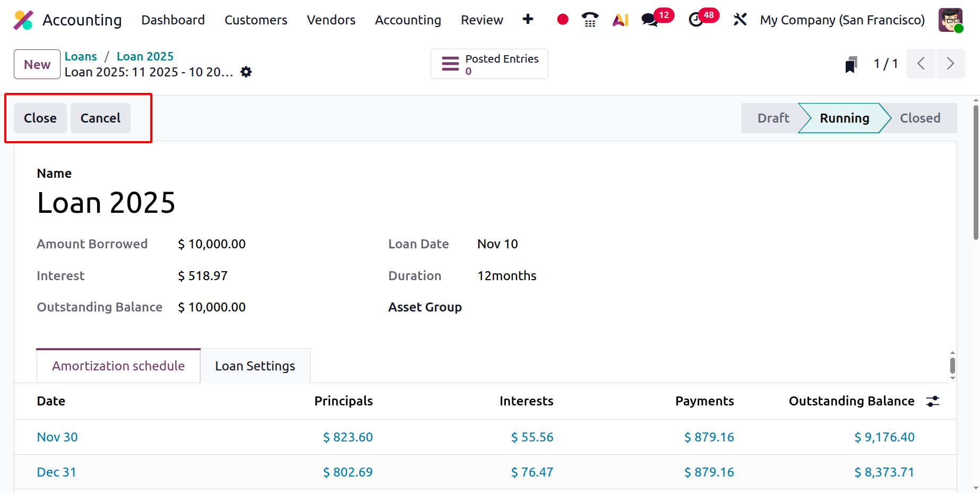
Task: Open the My Company switcher
Action: (x=842, y=20)
